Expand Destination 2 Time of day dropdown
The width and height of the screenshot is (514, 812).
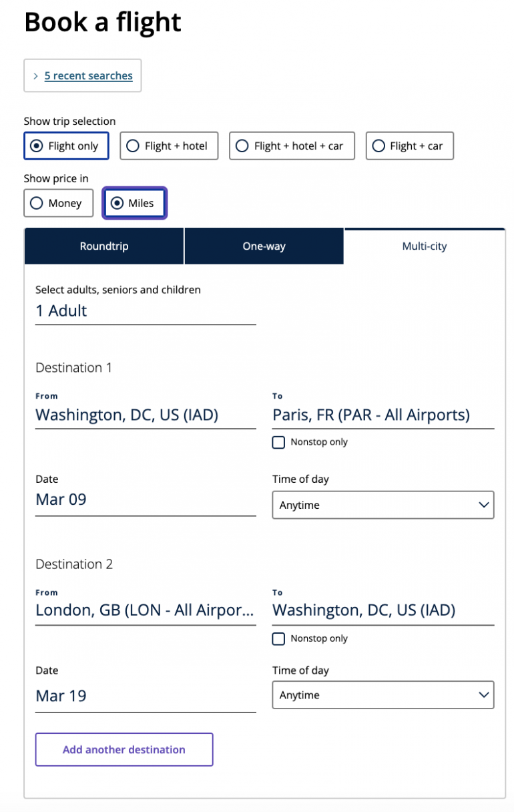pyautogui.click(x=382, y=695)
